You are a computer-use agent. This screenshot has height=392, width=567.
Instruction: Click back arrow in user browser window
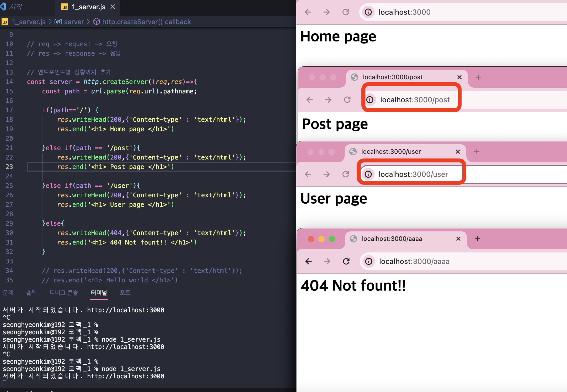pos(308,174)
